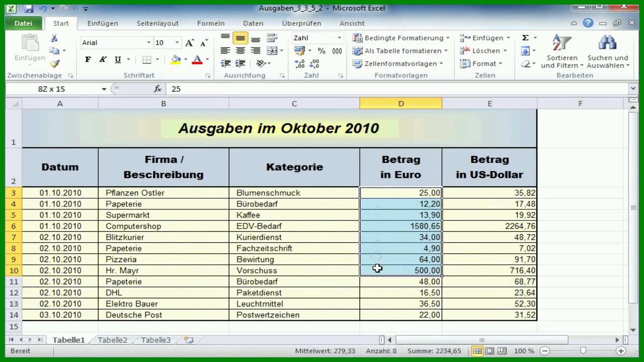Open the Arial font name dropdown

click(149, 43)
